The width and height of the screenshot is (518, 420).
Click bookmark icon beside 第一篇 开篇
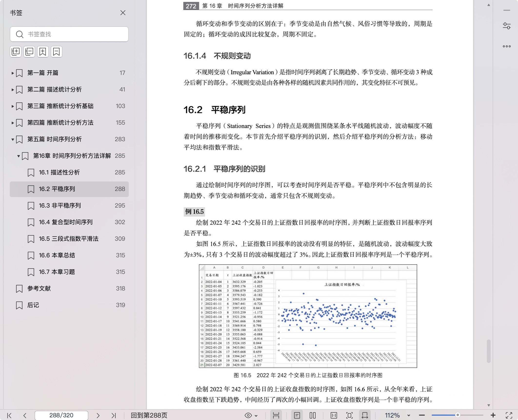point(19,73)
